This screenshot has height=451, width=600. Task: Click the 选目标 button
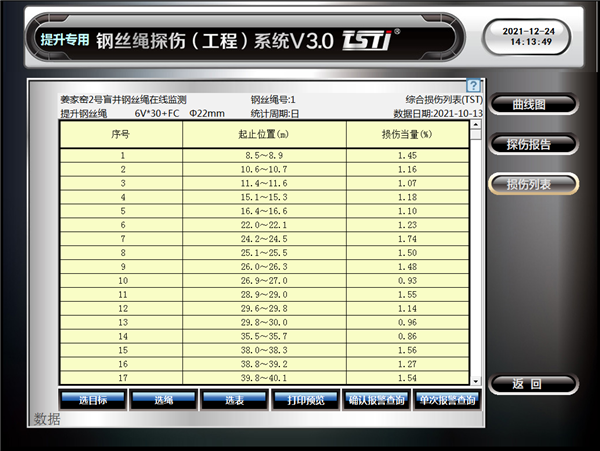pyautogui.click(x=93, y=400)
